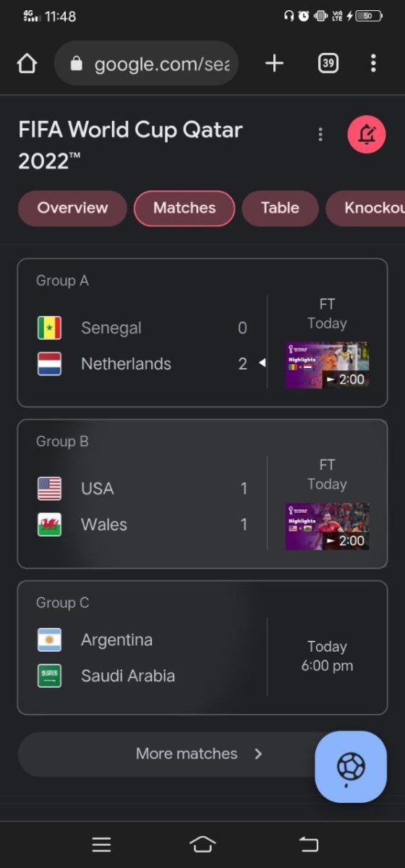Viewport: 405px width, 868px height.
Task: Open Chrome three-dot overflow menu
Action: pos(373,64)
